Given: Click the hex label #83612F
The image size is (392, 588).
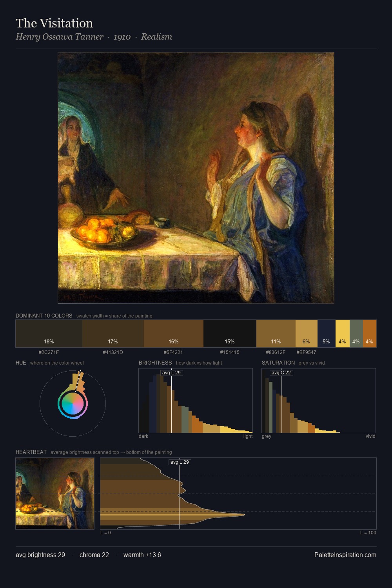Looking at the screenshot, I should (276, 352).
